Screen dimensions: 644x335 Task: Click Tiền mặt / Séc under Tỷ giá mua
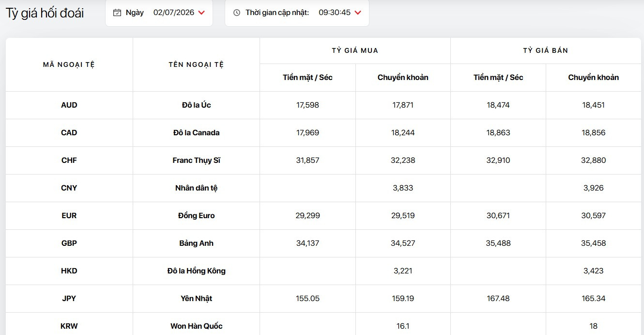pos(307,78)
